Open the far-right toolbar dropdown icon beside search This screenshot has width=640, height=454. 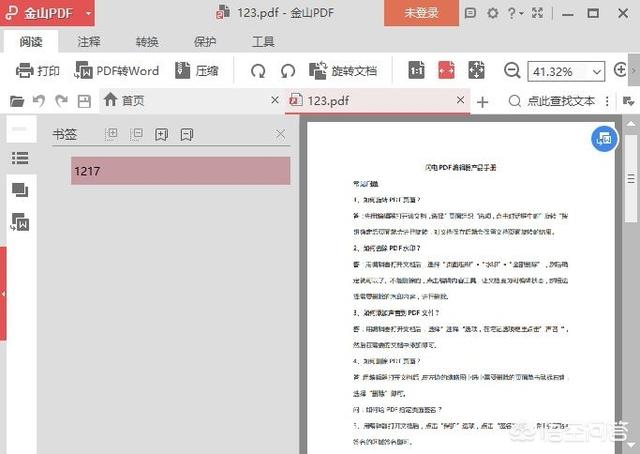coord(628,101)
